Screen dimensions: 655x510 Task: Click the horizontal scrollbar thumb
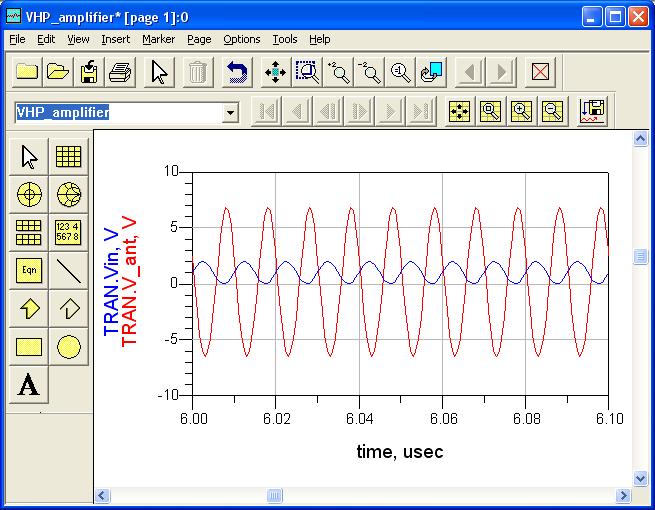click(274, 495)
